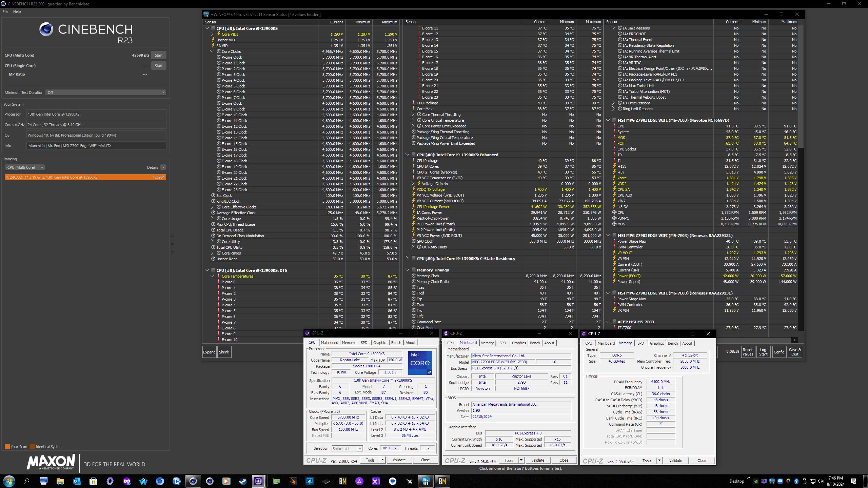Open Action Center notification icon
868x488 pixels.
853,481
